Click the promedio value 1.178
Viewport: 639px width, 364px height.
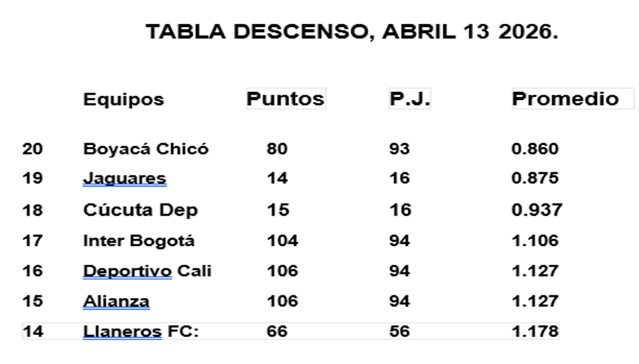(x=535, y=331)
